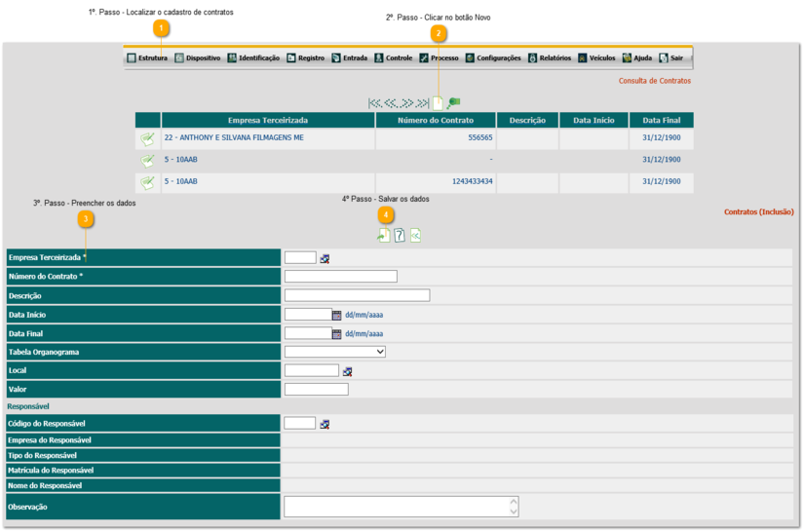804x532 pixels.
Task: Click Data Final 31/12/1900 in contract 556565 row
Action: pos(662,137)
